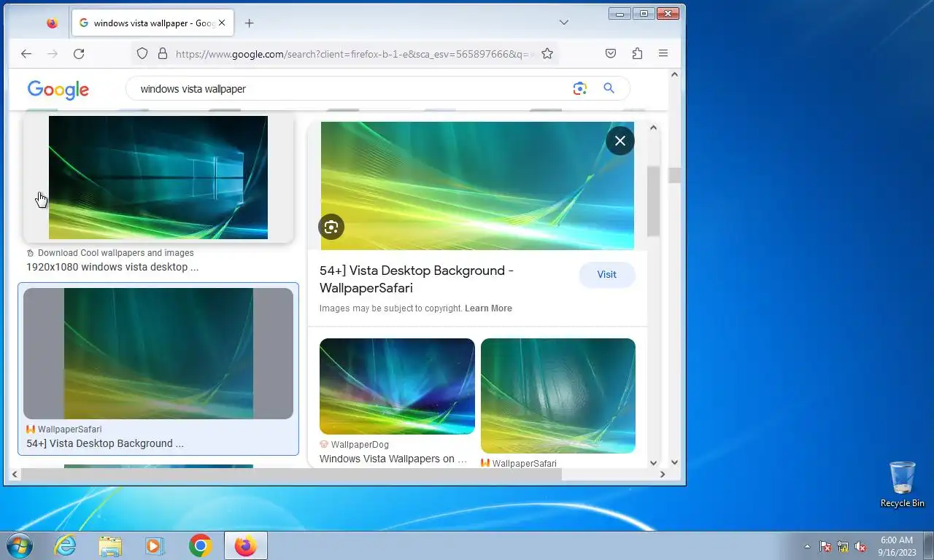Select the 1920x1080 windows vista desktop thumbnail
This screenshot has height=560, width=934.
coord(158,177)
